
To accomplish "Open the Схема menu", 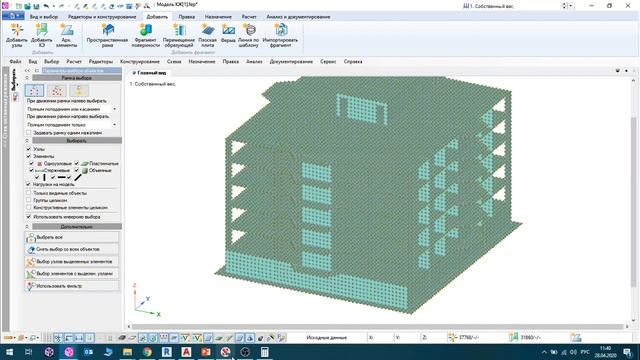I will coord(174,61).
